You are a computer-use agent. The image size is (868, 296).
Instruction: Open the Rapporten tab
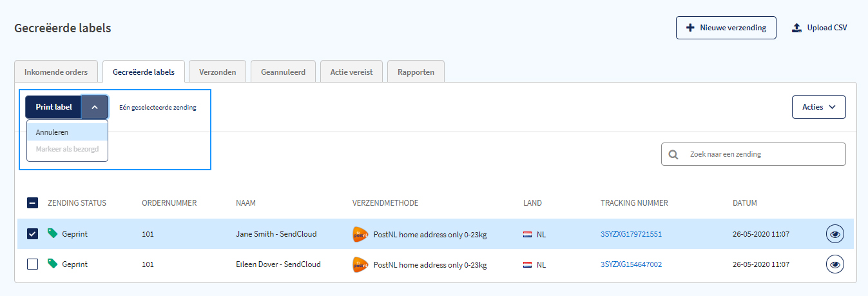pos(416,72)
